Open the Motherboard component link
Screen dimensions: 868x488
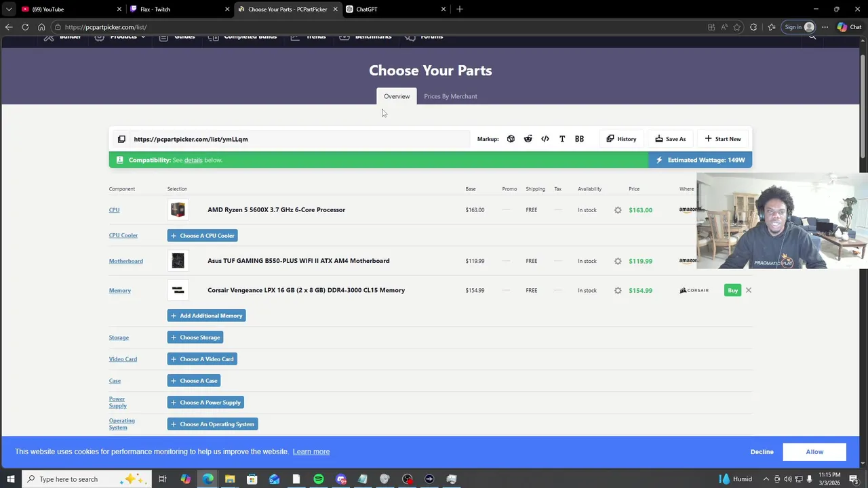tap(126, 261)
